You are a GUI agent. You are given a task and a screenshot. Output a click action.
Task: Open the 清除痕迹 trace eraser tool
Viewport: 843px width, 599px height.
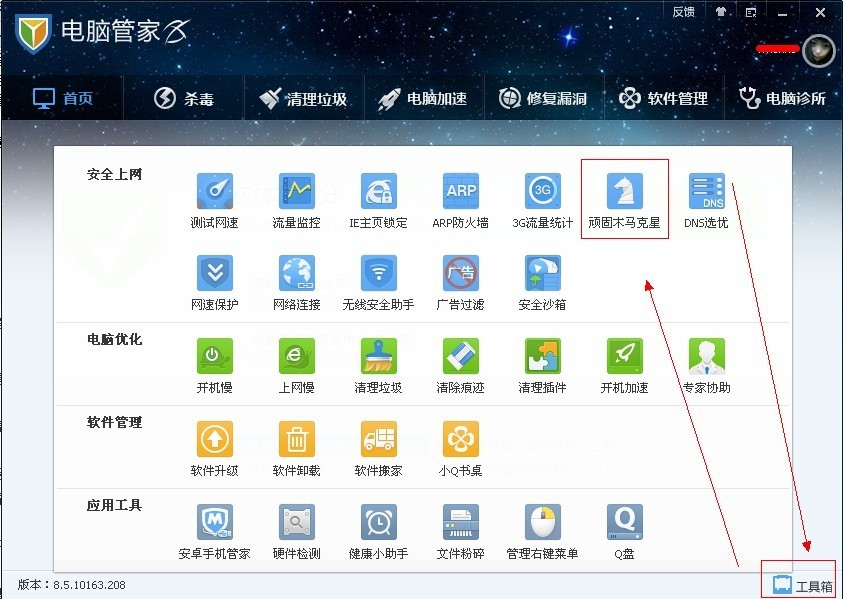(460, 366)
